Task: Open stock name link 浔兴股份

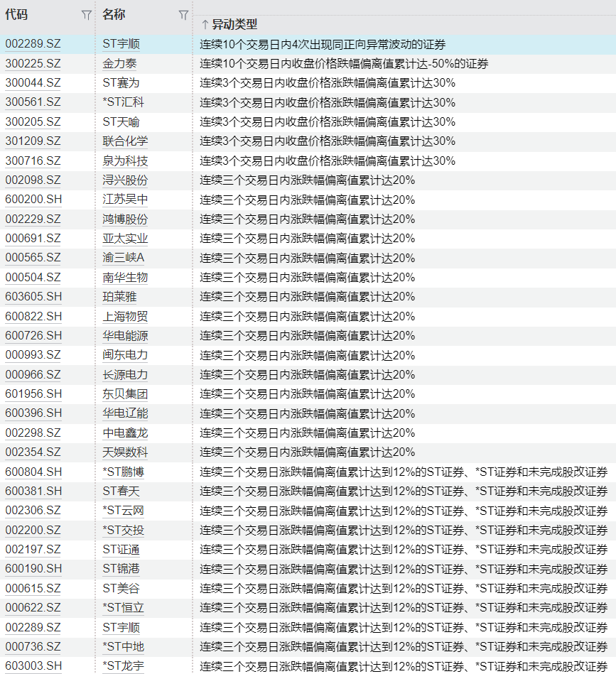Action: pos(125,180)
